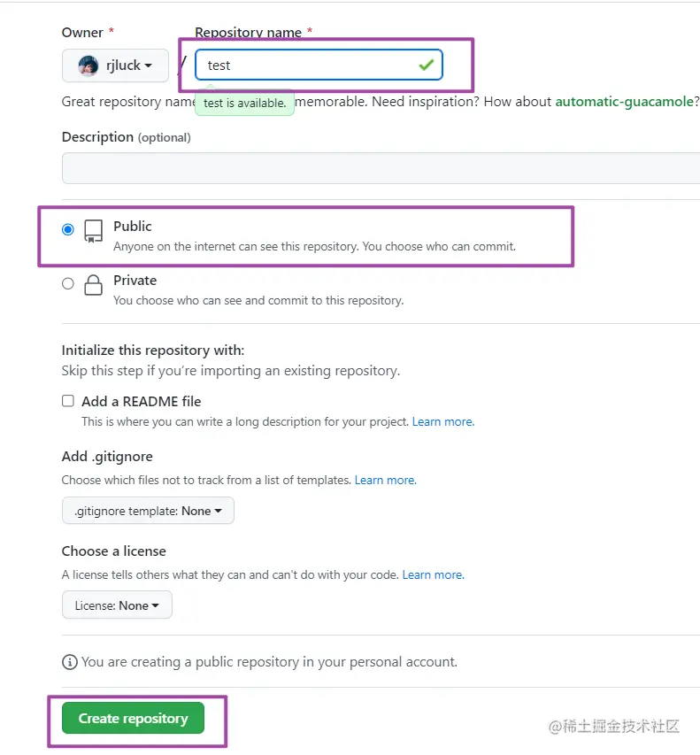Image resolution: width=700 pixels, height=755 pixels.
Task: Open the rjluck Owner dropdown
Action: pos(116,65)
